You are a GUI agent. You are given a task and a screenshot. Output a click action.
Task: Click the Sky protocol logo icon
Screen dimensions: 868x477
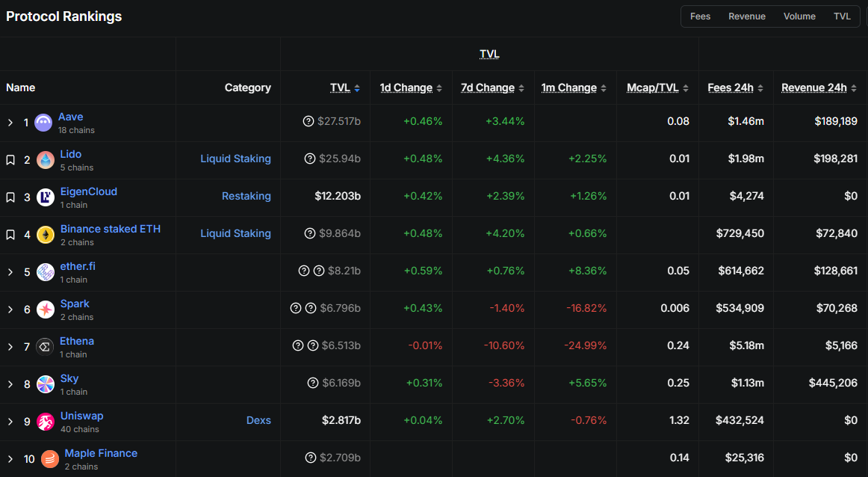(x=46, y=384)
